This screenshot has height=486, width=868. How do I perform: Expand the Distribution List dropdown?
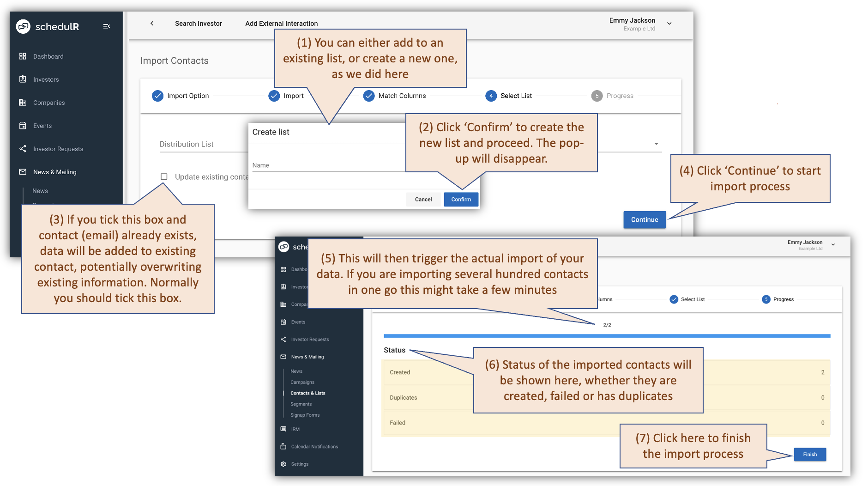click(x=656, y=144)
